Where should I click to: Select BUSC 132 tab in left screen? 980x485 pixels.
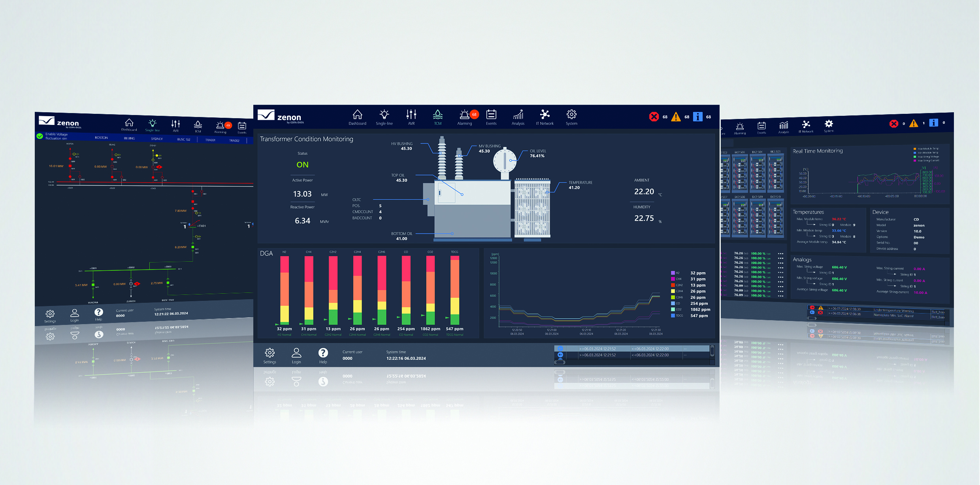184,140
